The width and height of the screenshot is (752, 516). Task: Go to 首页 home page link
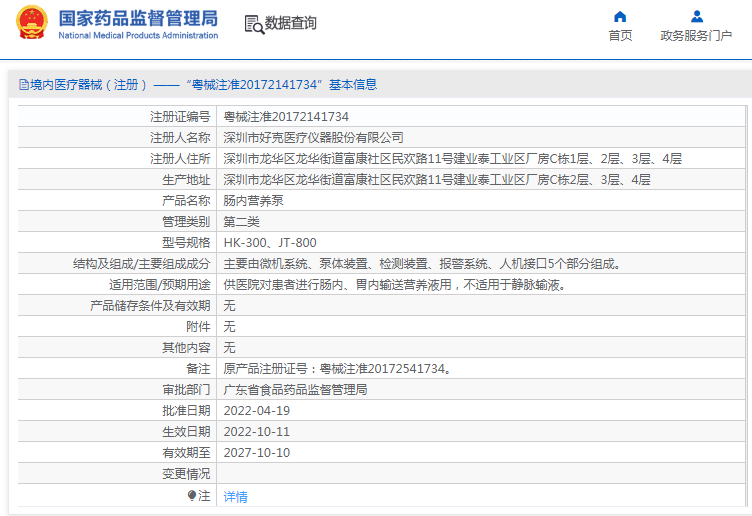tap(620, 35)
